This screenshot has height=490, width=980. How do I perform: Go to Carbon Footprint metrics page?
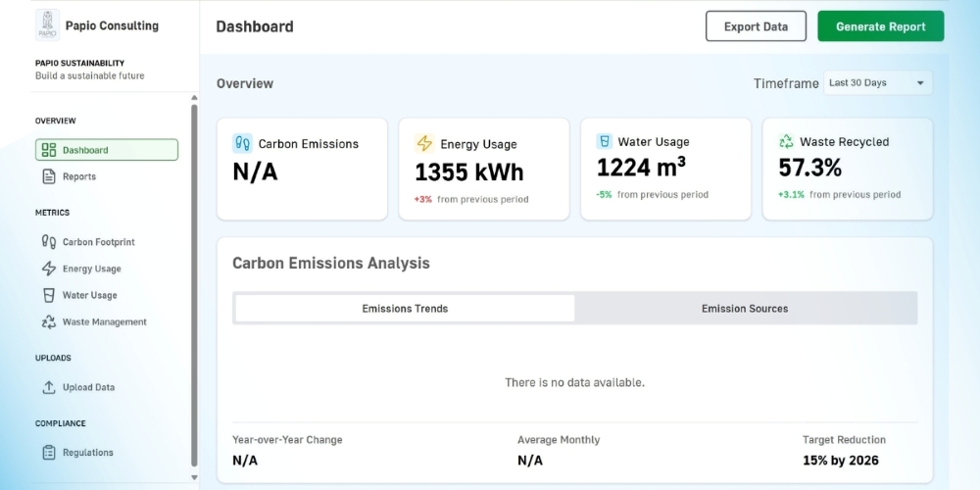pos(106,242)
